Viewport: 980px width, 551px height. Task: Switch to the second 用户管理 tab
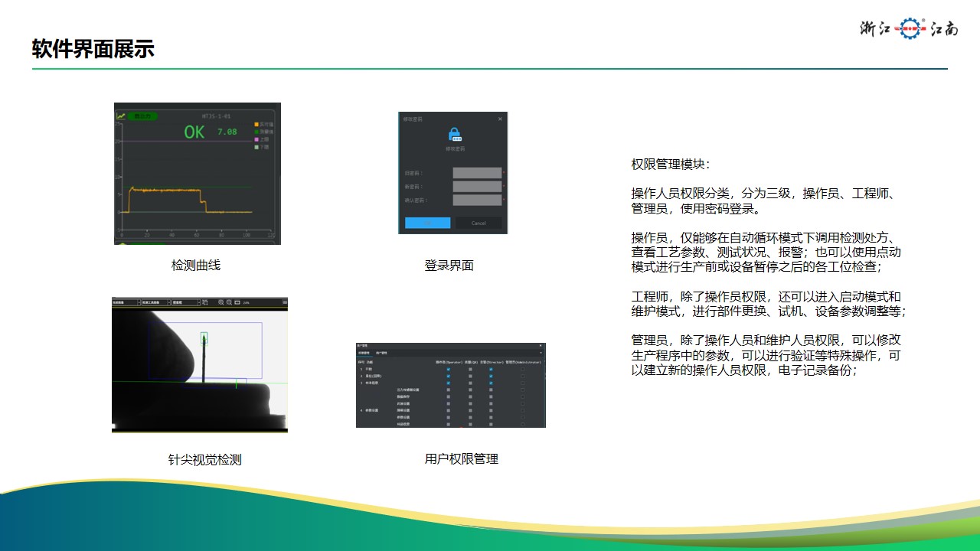(x=381, y=353)
